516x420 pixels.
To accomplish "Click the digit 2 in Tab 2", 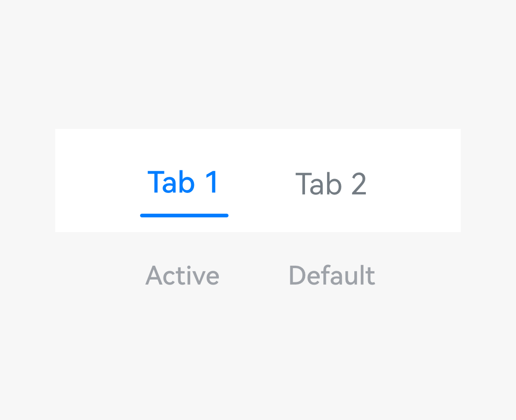I will 358,184.
